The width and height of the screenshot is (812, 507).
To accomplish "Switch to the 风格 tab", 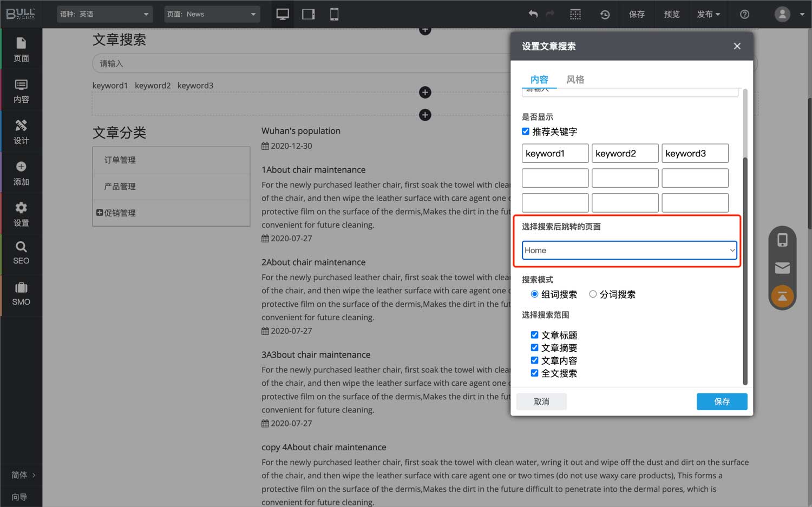I will [x=575, y=80].
